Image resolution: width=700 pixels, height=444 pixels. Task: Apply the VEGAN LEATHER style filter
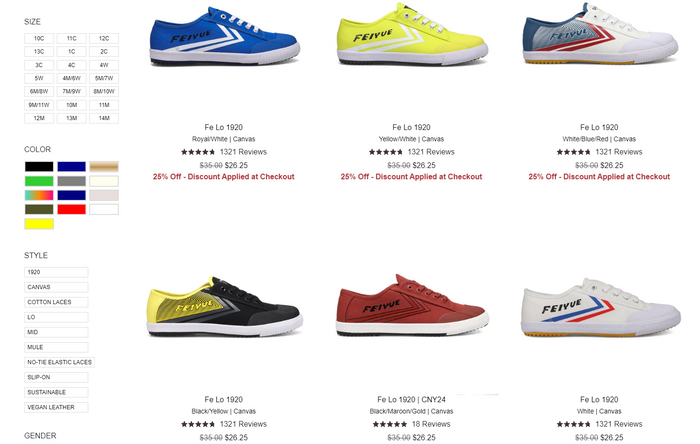tap(56, 408)
